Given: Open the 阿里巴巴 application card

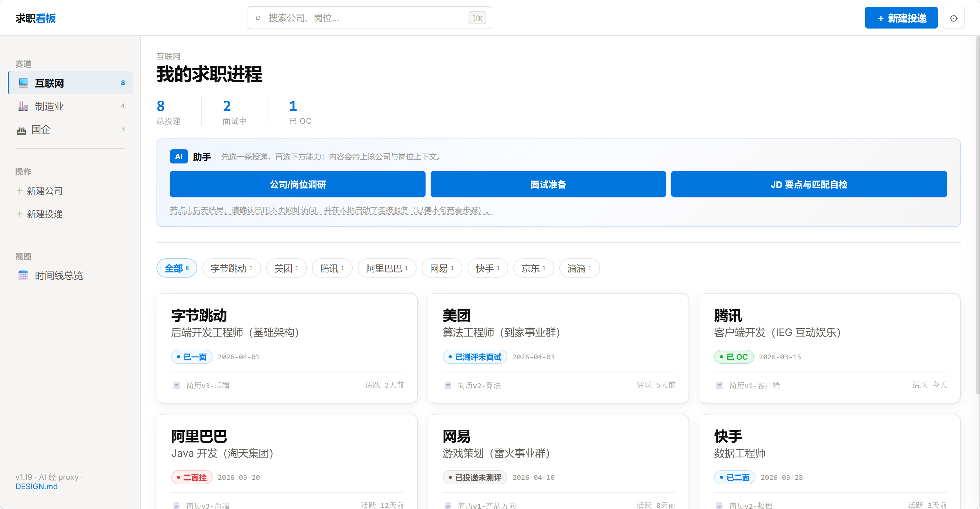Looking at the screenshot, I should point(287,462).
